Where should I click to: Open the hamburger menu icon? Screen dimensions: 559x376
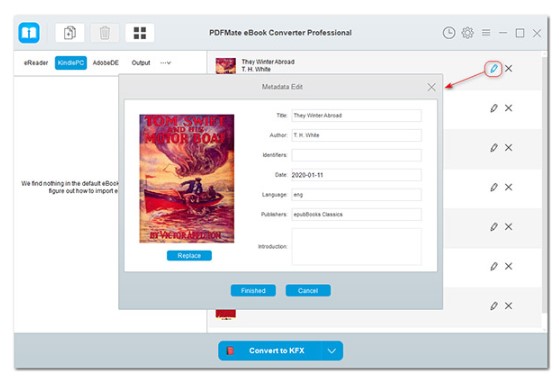tap(486, 33)
